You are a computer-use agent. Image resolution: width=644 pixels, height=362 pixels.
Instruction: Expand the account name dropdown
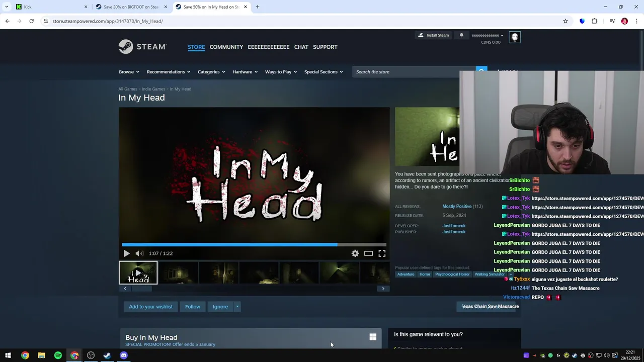coord(488,36)
